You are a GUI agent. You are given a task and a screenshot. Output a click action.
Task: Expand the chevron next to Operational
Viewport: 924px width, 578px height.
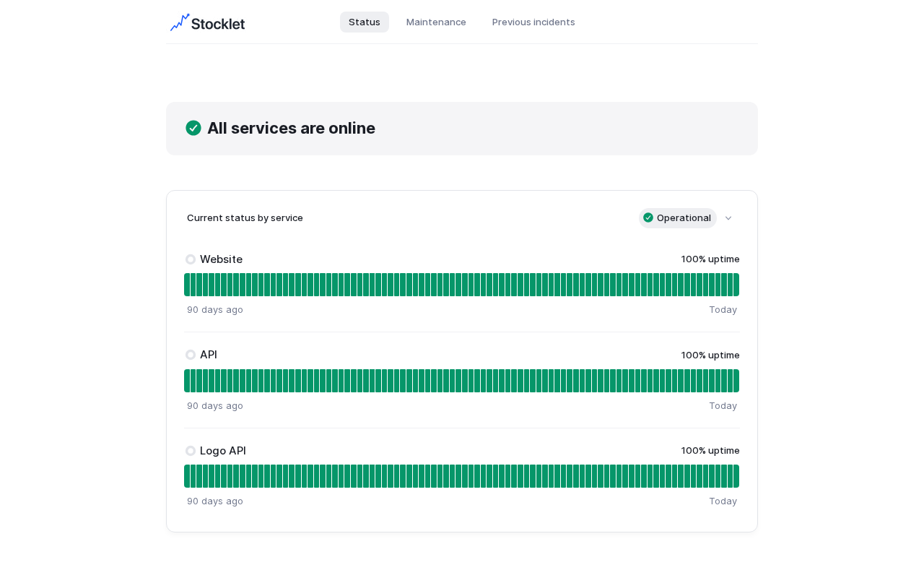click(728, 218)
